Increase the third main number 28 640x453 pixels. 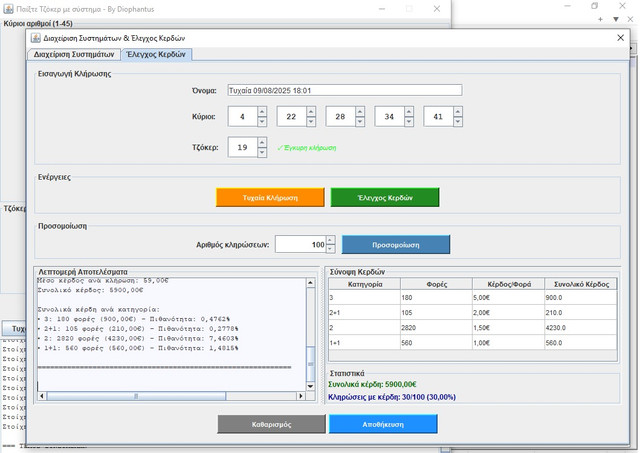(360, 111)
